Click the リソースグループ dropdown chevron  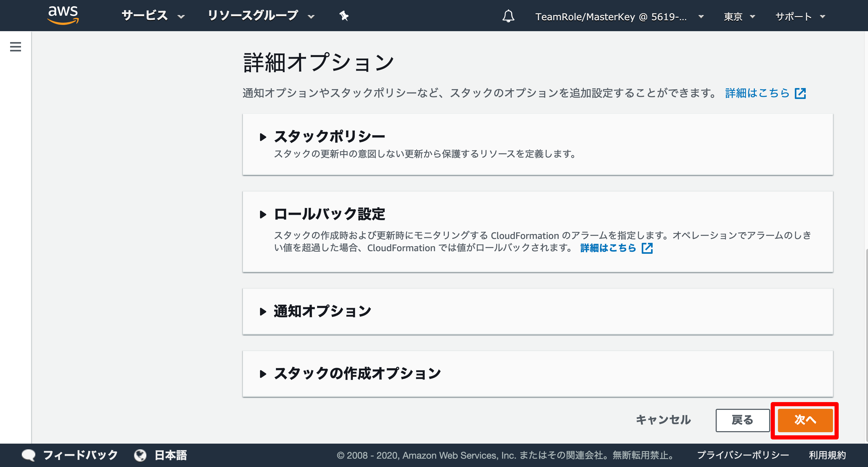(311, 17)
